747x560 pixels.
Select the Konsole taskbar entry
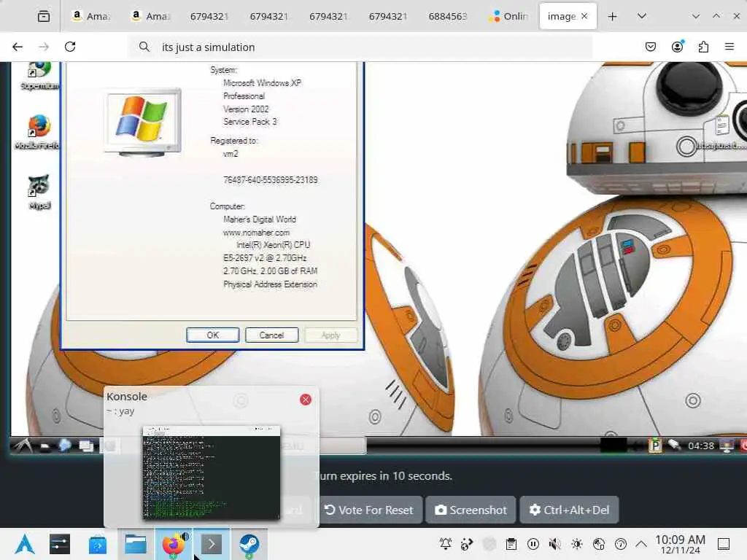pyautogui.click(x=211, y=544)
